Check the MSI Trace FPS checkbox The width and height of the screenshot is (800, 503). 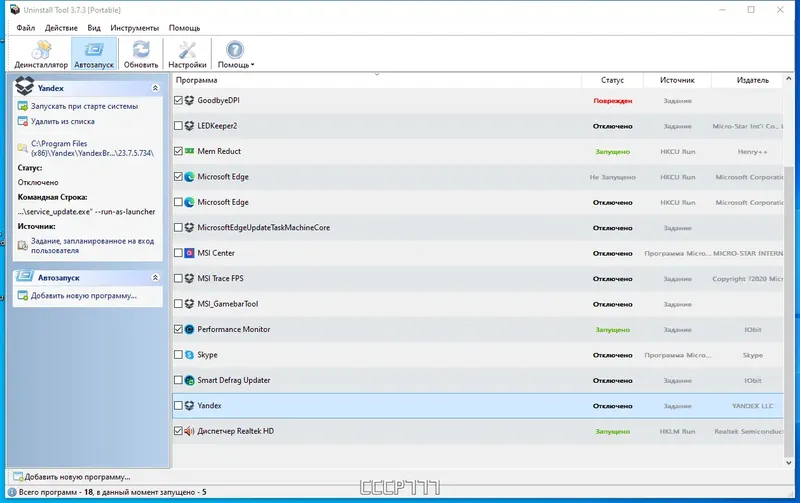coord(178,279)
